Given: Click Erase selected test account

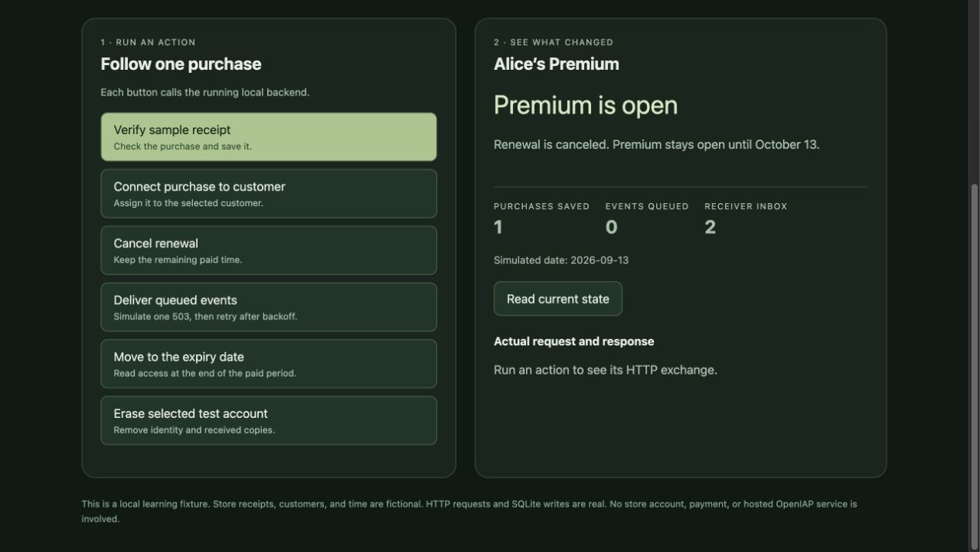Looking at the screenshot, I should click(269, 420).
